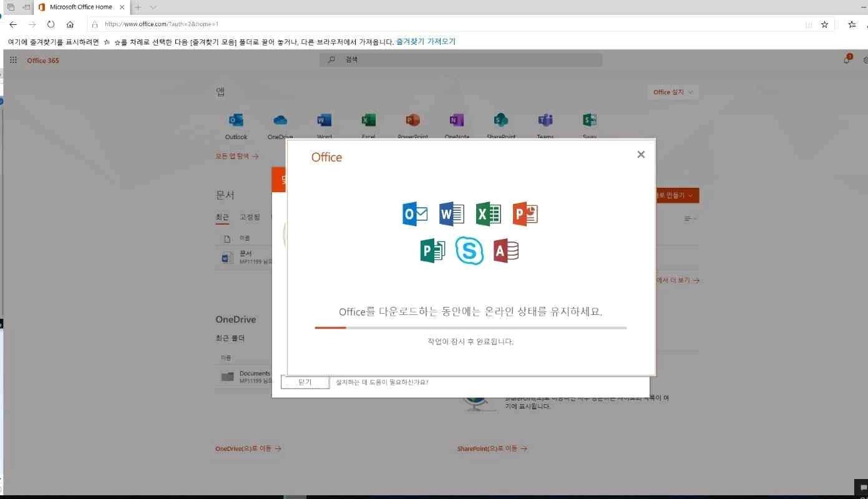868x499 pixels.
Task: Click the Outlook logo in the installer dialog
Action: pos(415,214)
